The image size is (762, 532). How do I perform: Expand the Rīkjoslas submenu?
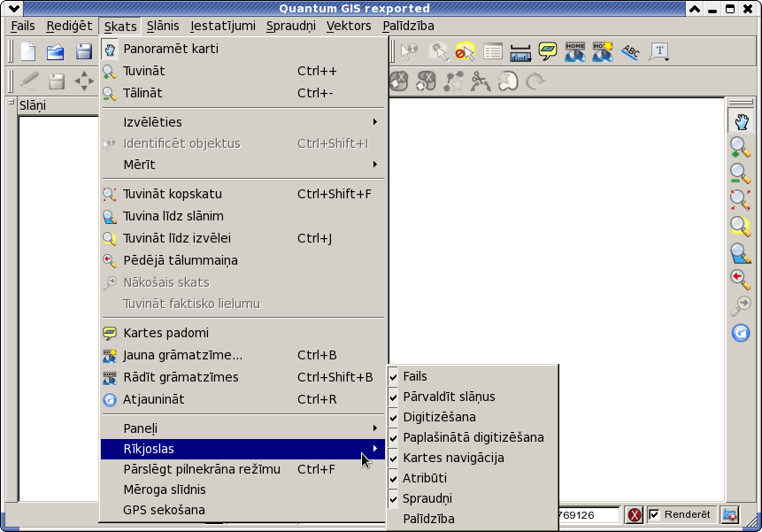pos(243,449)
